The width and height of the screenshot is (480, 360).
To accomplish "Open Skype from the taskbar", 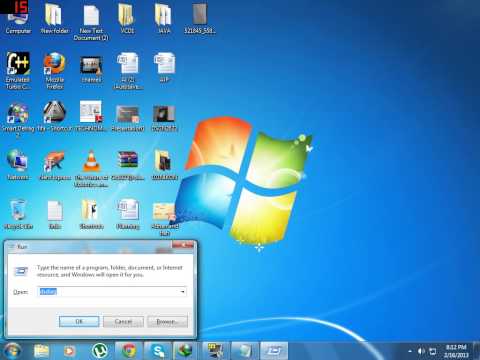I will click(x=158, y=351).
